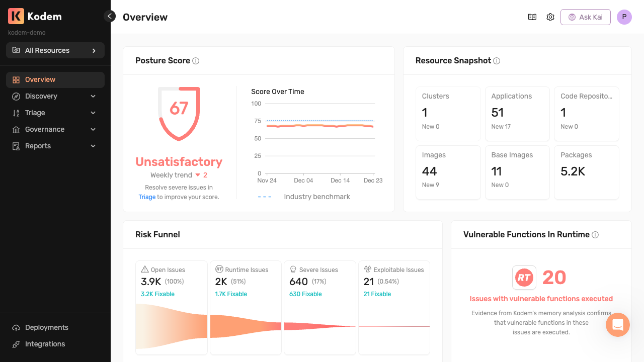Open the Deployments page

point(46,327)
